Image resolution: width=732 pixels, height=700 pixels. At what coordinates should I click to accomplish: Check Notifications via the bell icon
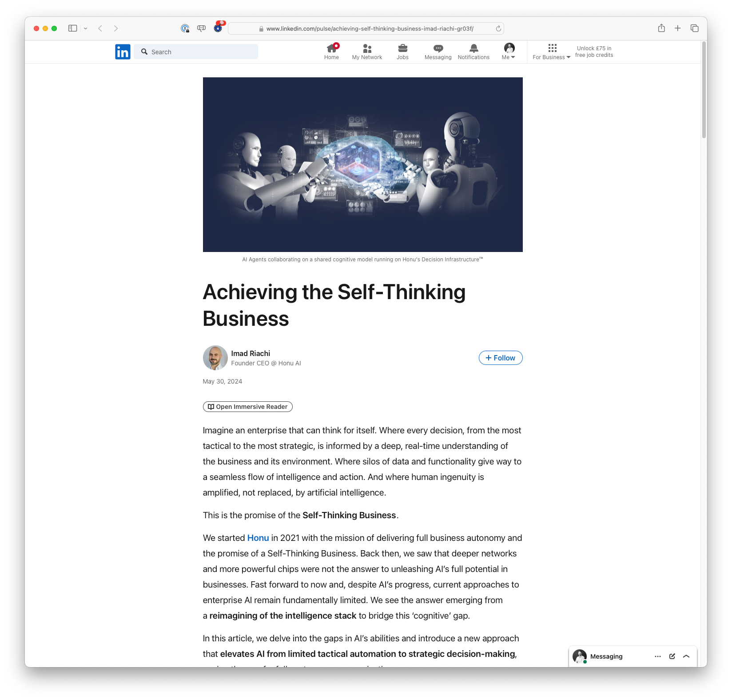coord(473,48)
